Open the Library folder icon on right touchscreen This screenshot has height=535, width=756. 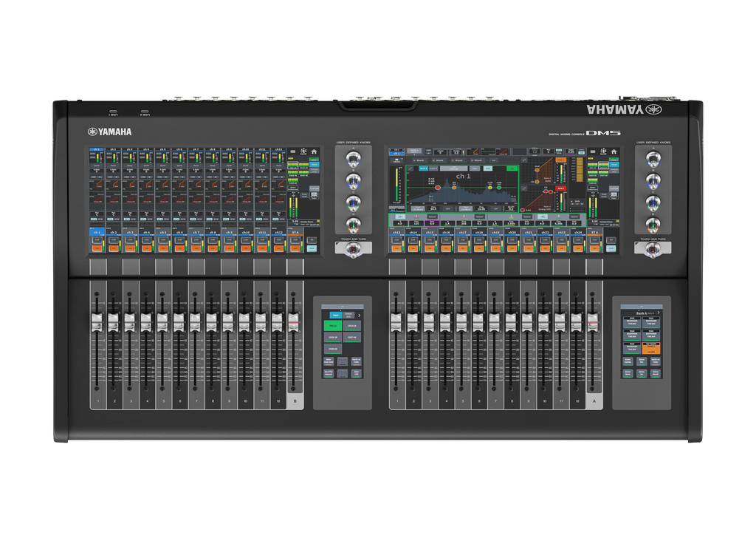(x=396, y=160)
